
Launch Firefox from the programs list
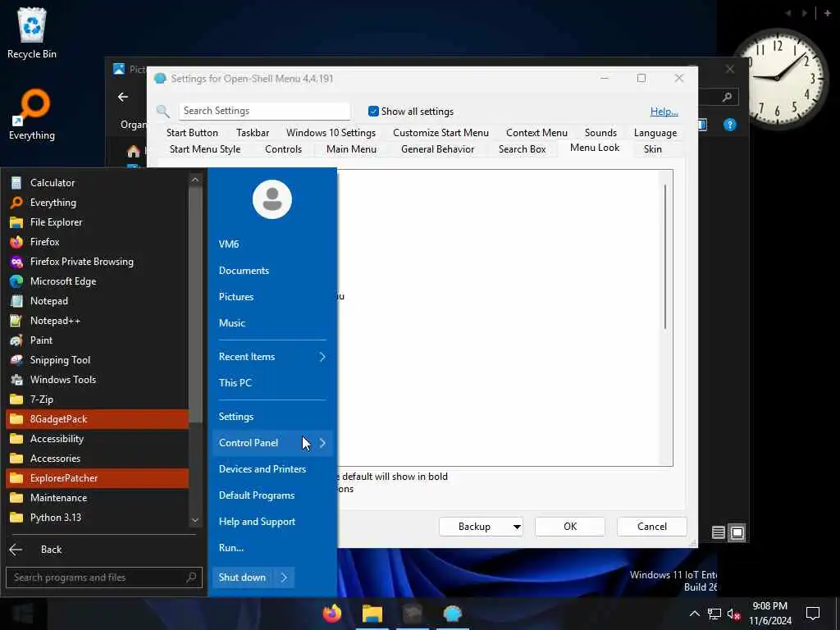tap(97, 242)
